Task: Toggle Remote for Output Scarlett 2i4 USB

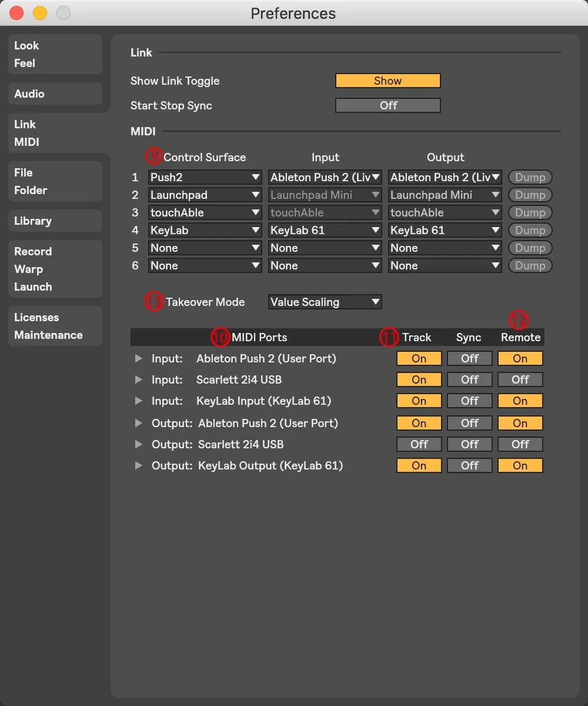Action: click(520, 444)
